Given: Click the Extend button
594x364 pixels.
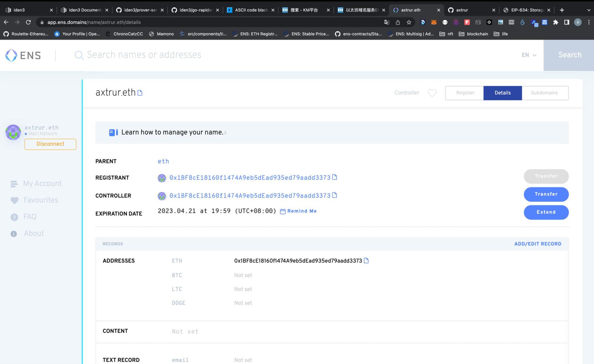Looking at the screenshot, I should (546, 212).
